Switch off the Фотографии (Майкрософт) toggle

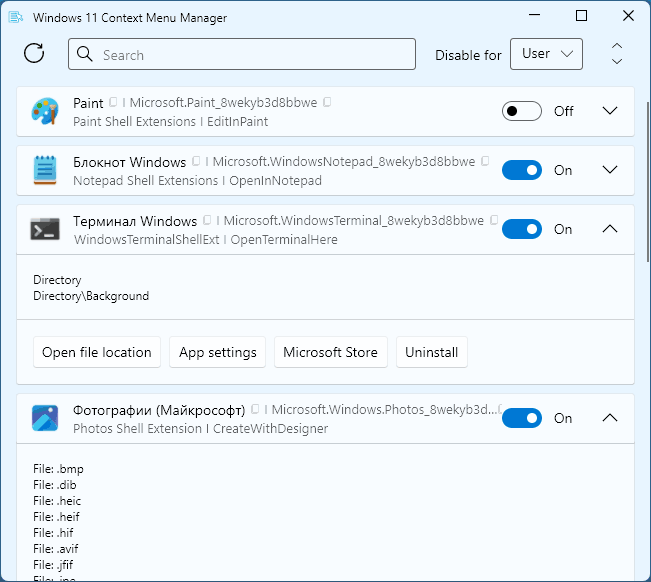click(x=521, y=418)
